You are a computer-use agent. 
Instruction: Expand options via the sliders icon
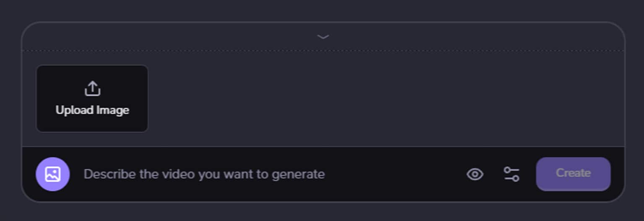(511, 174)
